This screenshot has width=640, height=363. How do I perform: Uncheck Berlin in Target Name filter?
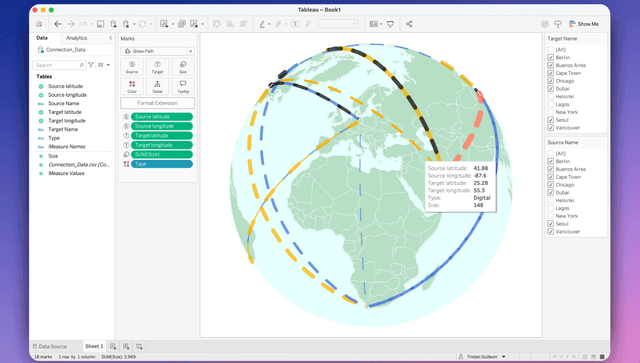pyautogui.click(x=551, y=58)
